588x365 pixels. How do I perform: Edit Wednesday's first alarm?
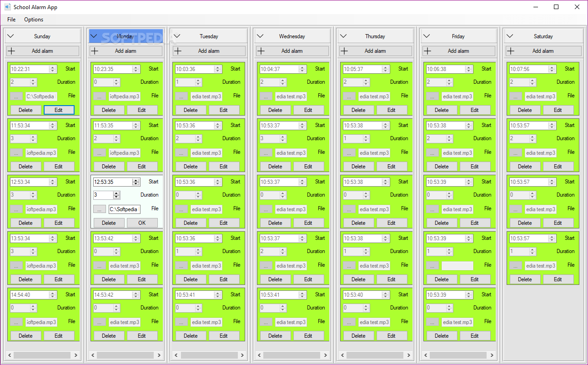308,110
